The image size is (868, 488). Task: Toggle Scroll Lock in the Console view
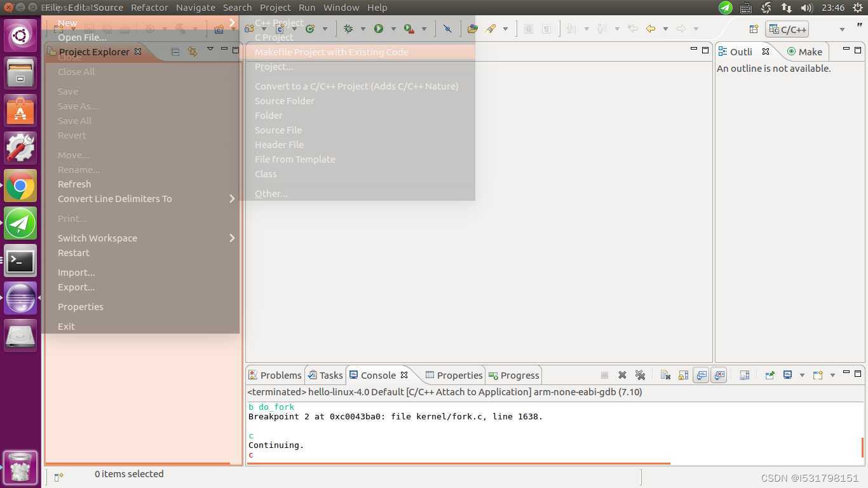click(x=684, y=375)
